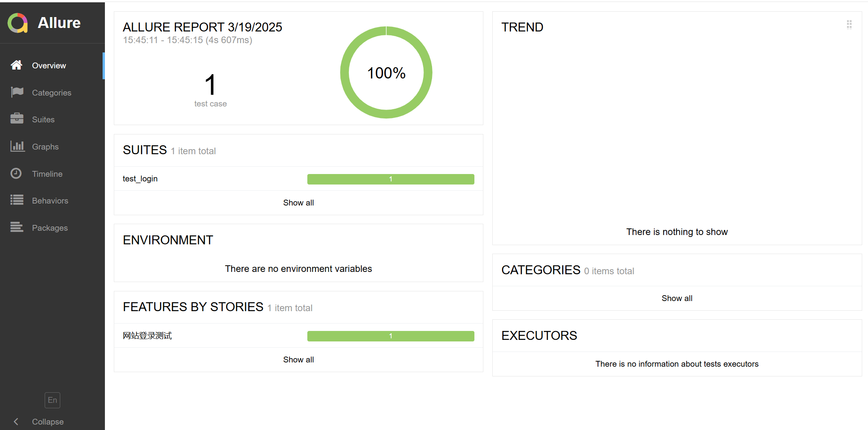Image resolution: width=868 pixels, height=430 pixels.
Task: Click Show all under Suites
Action: pos(298,203)
